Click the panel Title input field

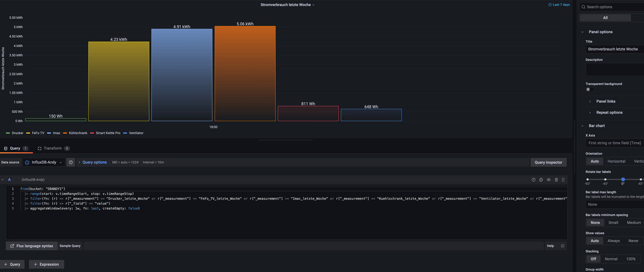point(615,49)
